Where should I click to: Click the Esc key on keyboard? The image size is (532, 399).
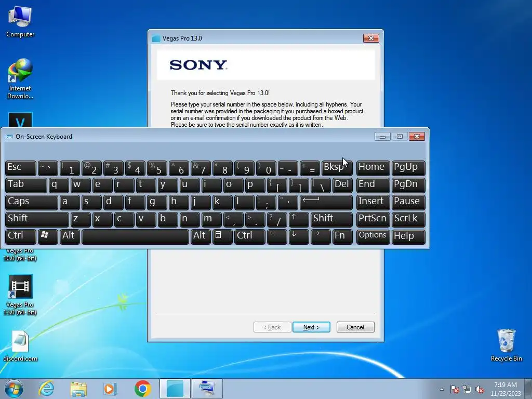21,168
